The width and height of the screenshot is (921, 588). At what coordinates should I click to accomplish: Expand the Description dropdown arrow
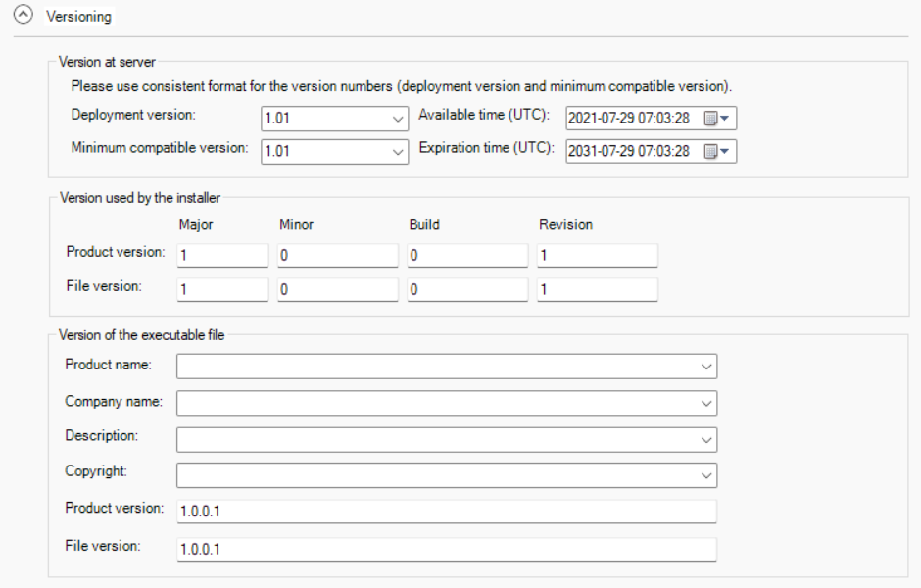(707, 439)
